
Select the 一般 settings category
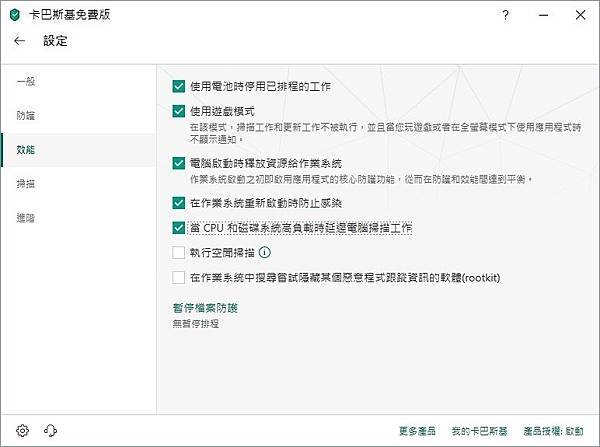click(78, 82)
